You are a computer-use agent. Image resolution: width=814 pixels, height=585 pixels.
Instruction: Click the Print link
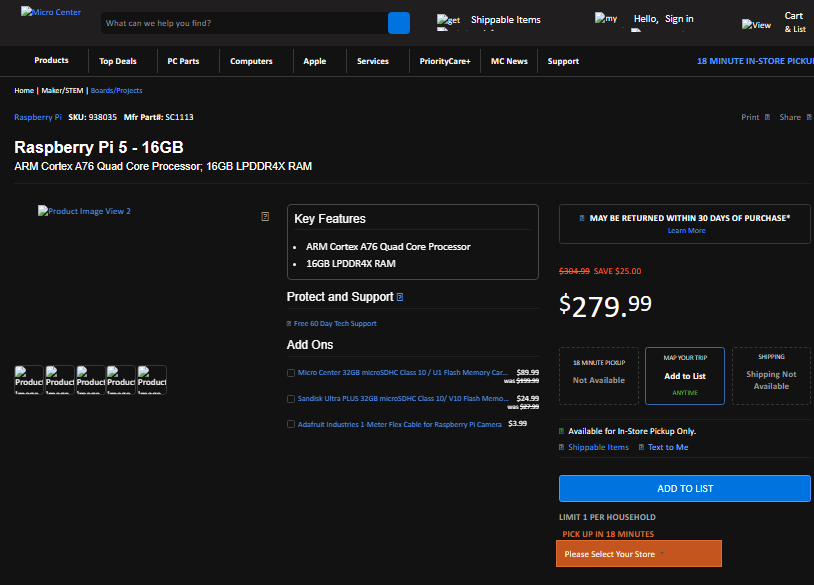(750, 117)
